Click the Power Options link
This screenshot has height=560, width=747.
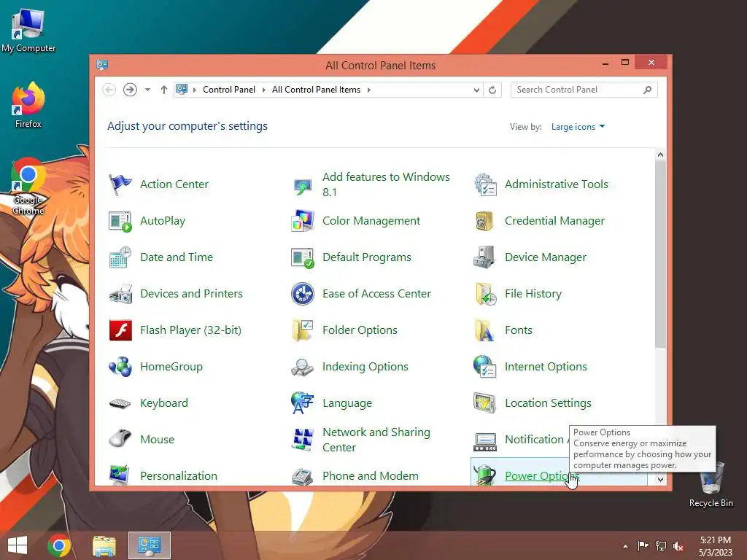(x=542, y=475)
